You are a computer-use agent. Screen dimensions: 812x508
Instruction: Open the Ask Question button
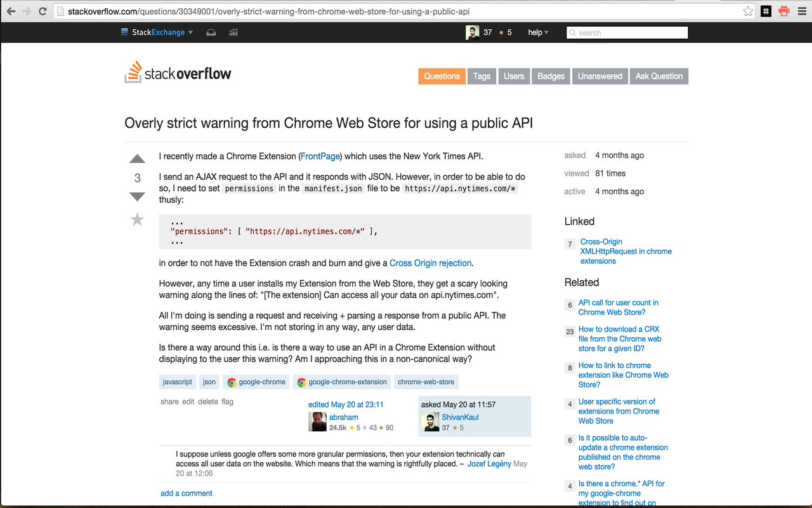point(659,76)
